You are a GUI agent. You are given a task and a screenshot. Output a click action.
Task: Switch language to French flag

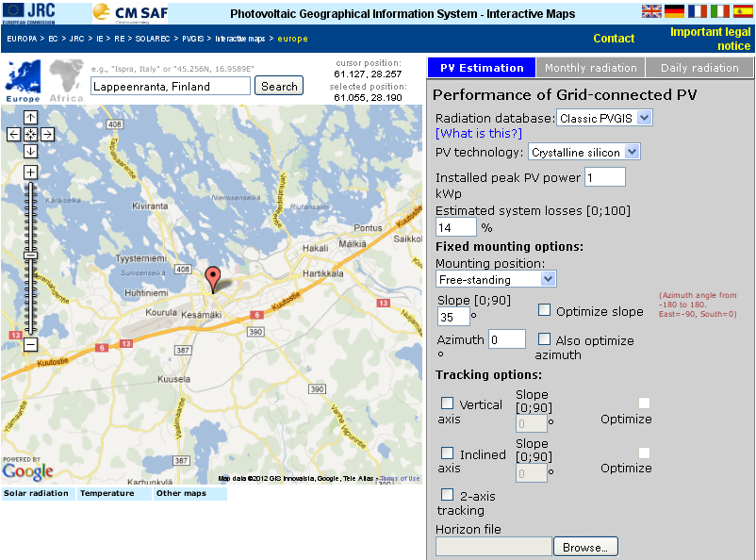pos(698,11)
